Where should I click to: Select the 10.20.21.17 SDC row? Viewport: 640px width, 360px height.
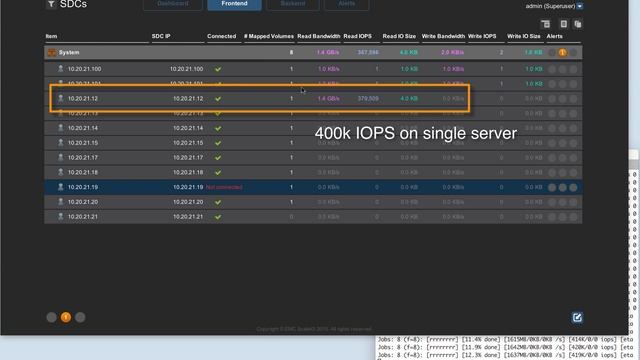pos(313,158)
